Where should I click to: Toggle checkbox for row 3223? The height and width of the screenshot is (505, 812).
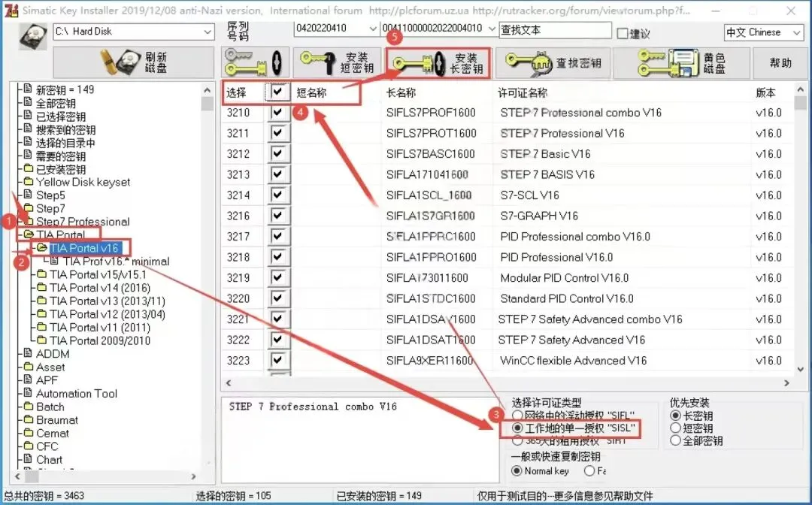coord(278,360)
